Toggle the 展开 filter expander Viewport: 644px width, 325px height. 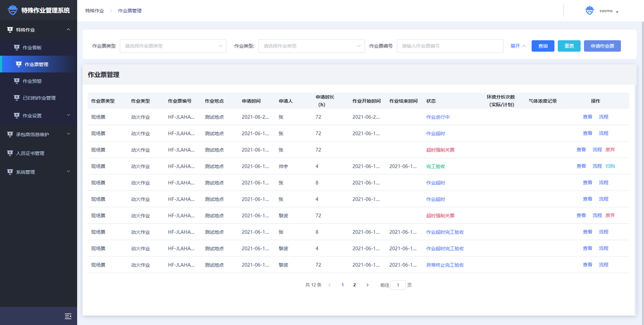pyautogui.click(x=518, y=46)
